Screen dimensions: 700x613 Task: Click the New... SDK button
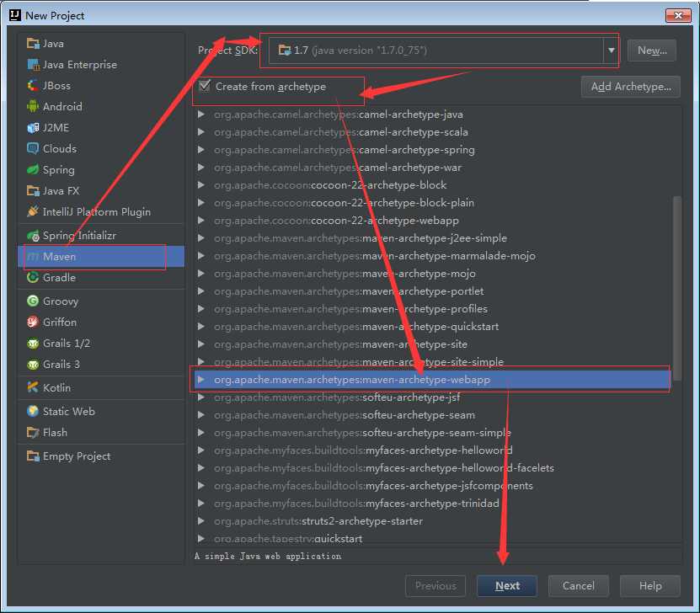point(652,51)
